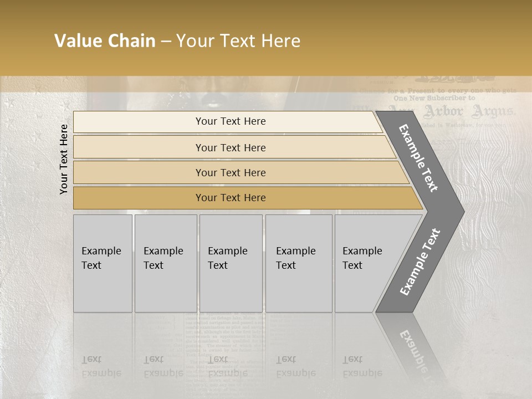This screenshot has width=532, height=399.
Task: Select the third 'Your Text Here' bar
Action: (231, 172)
